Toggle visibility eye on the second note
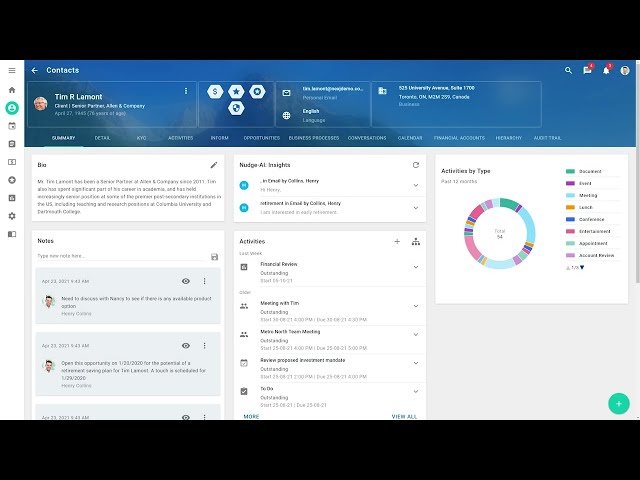The height and width of the screenshot is (480, 640). coord(186,346)
